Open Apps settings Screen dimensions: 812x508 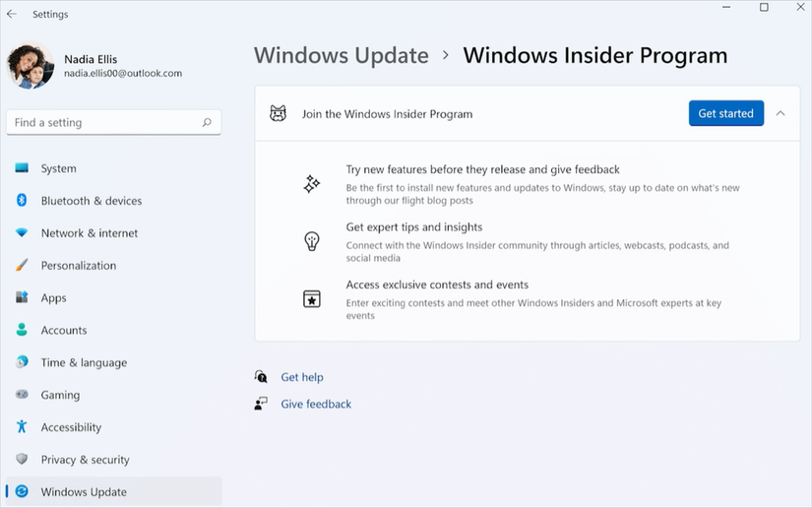(x=114, y=297)
